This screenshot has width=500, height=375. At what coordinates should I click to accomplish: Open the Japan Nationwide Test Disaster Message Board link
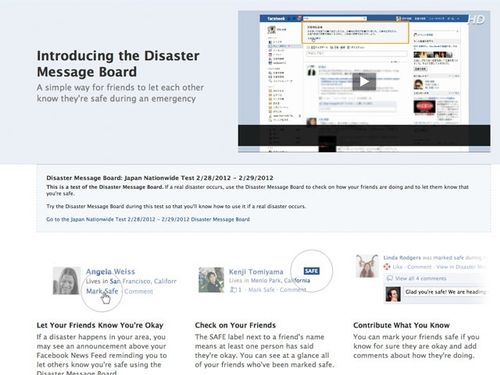[148, 219]
